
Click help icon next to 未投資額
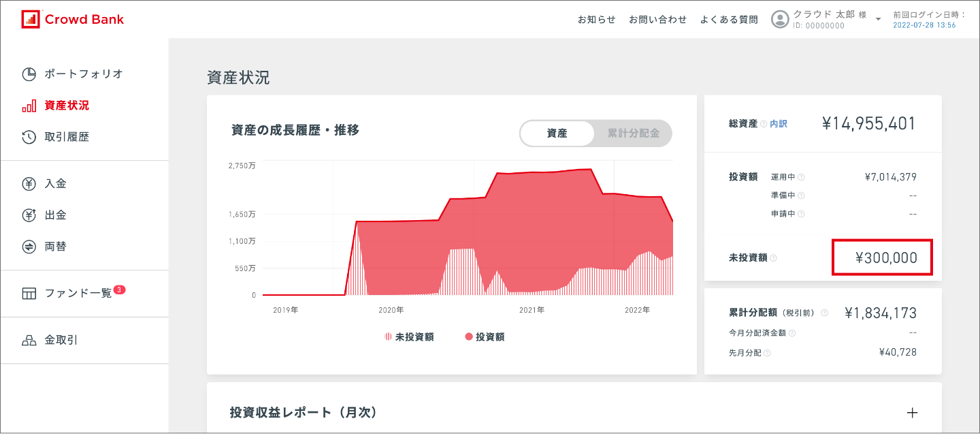pyautogui.click(x=773, y=258)
